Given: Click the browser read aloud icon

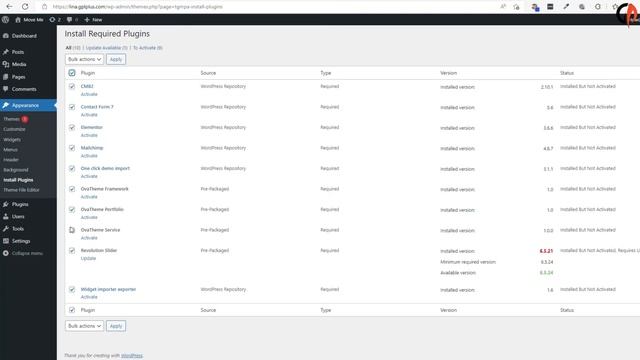Looking at the screenshot, I should pyautogui.click(x=503, y=7).
